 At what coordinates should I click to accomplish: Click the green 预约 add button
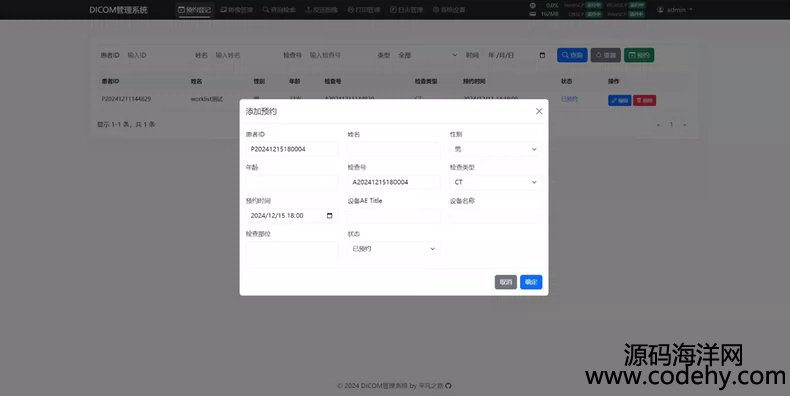pyautogui.click(x=639, y=55)
